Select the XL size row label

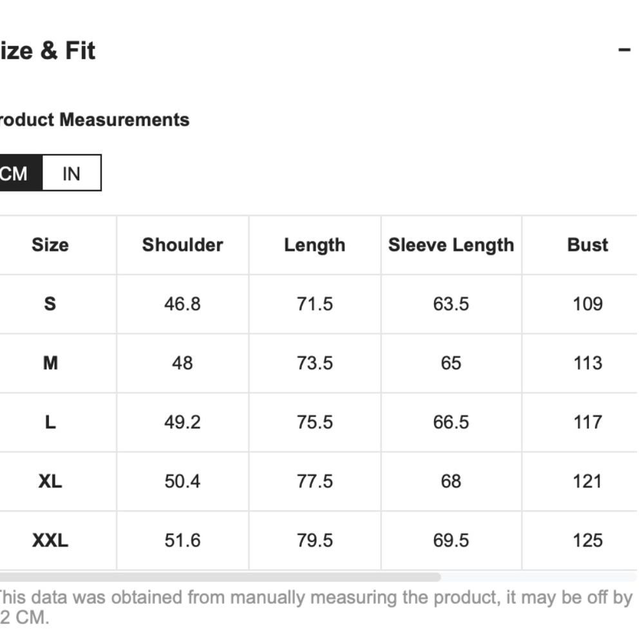click(50, 481)
